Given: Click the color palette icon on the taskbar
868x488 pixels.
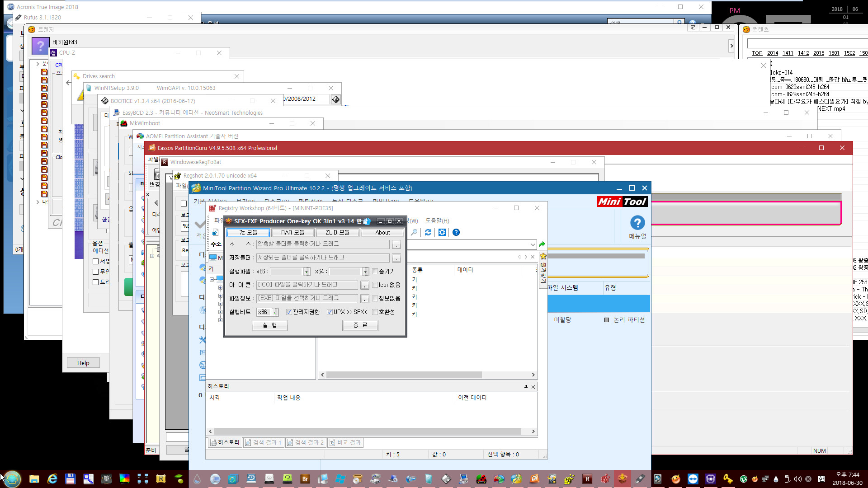Looking at the screenshot, I should point(124,479).
